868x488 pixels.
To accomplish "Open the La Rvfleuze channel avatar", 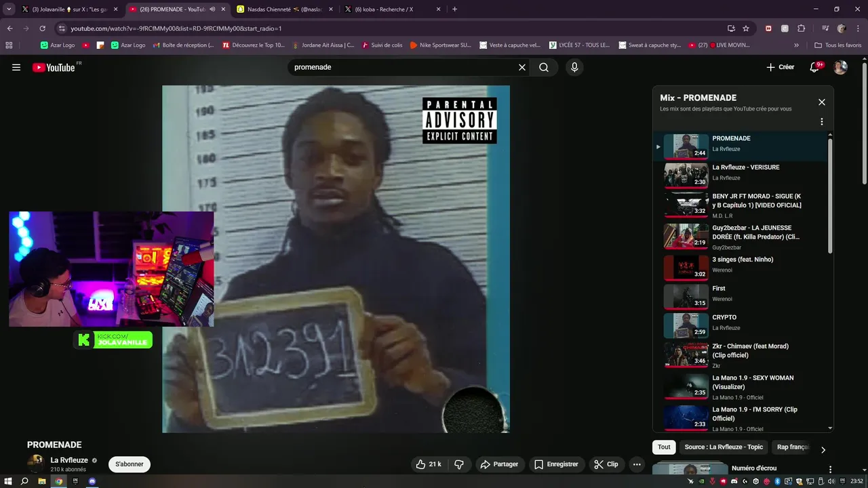I will click(x=35, y=464).
